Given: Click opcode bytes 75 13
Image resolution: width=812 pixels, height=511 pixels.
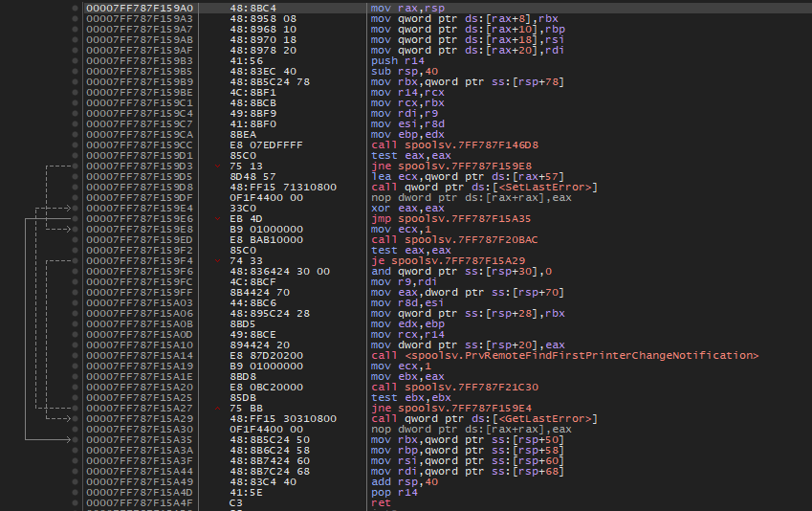Looking at the screenshot, I should (247, 167).
